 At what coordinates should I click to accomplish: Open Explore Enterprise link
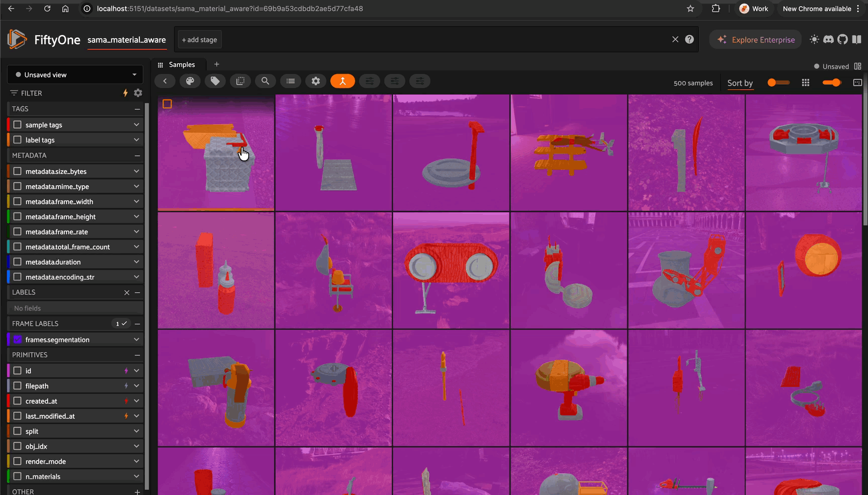[x=756, y=40]
